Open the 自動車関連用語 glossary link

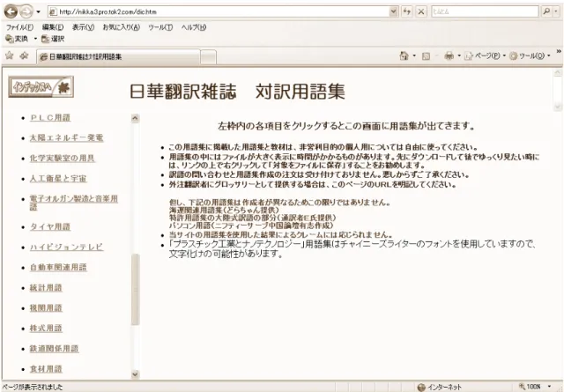(58, 267)
